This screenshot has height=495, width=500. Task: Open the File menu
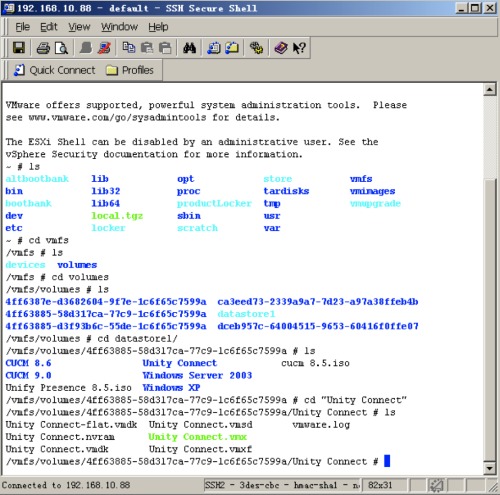tap(22, 27)
